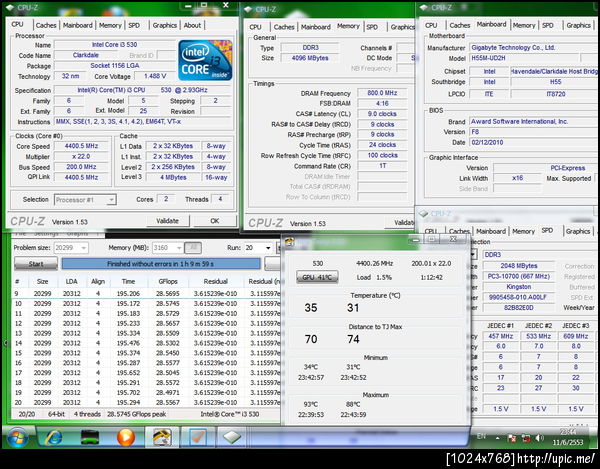Click PC3-10700 (667 MHz) bandwidth field
Image resolution: width=600 pixels, height=469 pixels.
(x=518, y=276)
